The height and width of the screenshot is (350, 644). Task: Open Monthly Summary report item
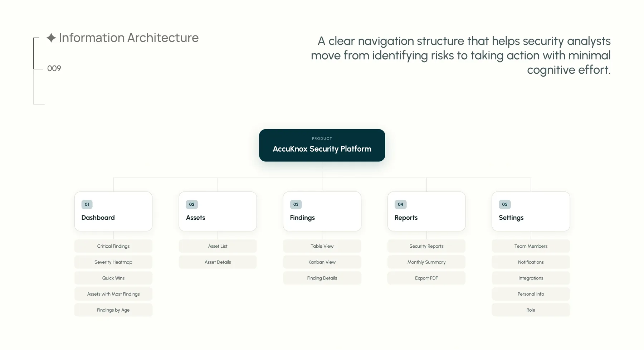click(426, 262)
